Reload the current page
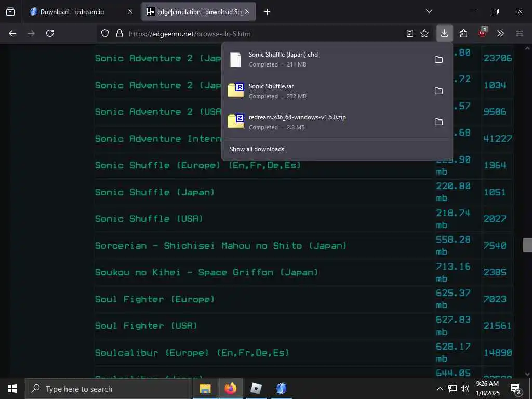 (50, 33)
